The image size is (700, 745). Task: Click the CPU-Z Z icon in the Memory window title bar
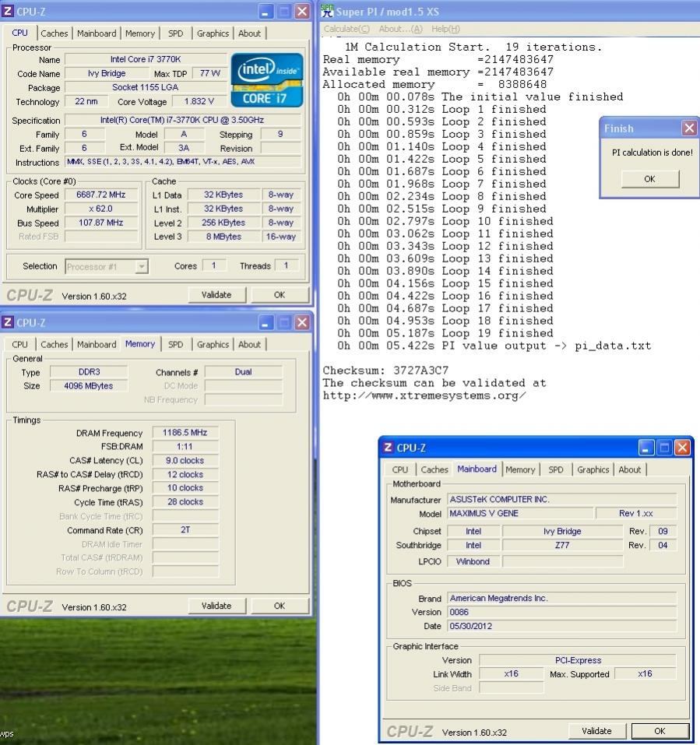[8, 322]
